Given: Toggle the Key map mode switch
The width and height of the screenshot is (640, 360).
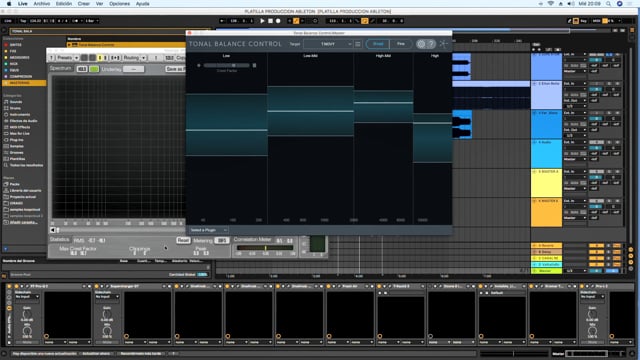Looking at the screenshot, I should (584, 21).
